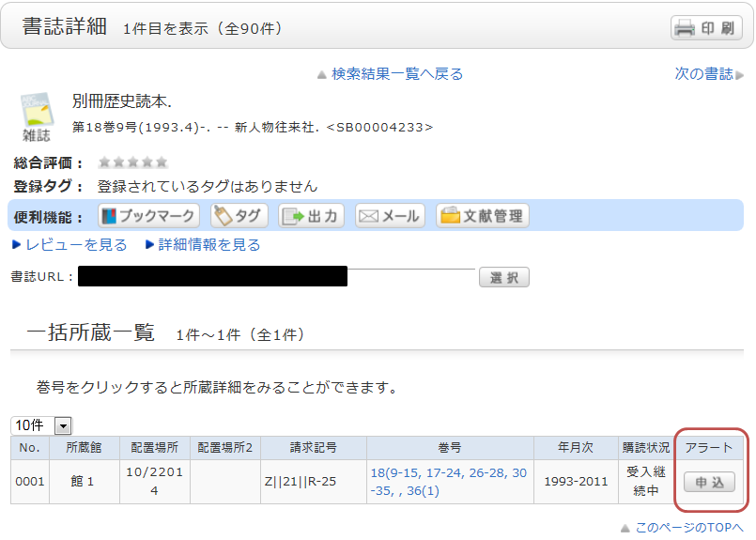Send record via mail (メール) button
This screenshot has width=756, height=540.
[390, 216]
